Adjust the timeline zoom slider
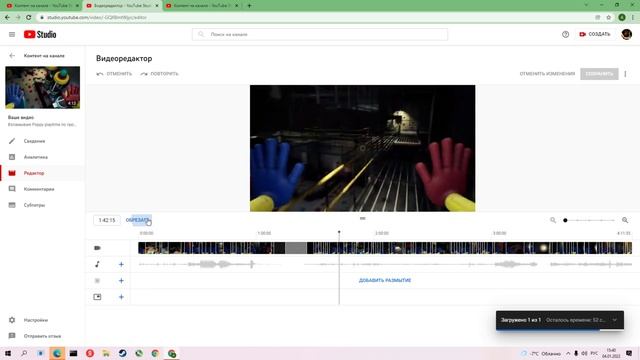Image resolution: width=640 pixels, height=360 pixels. click(x=589, y=220)
